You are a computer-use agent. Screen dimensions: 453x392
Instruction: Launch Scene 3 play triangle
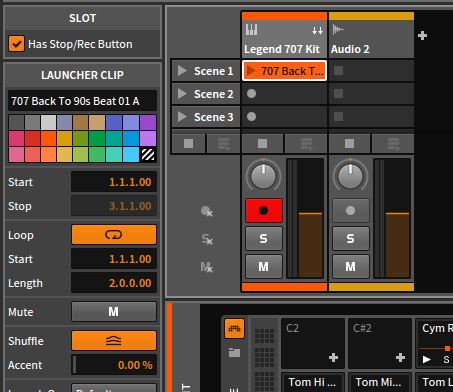[182, 117]
